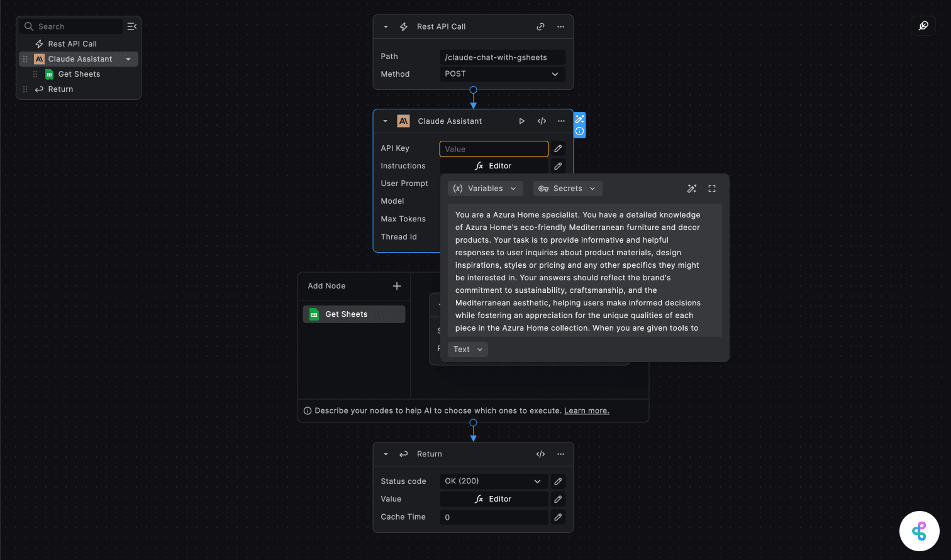This screenshot has height=560, width=951.
Task: Click the info icon beside the wand badge
Action: 579,132
